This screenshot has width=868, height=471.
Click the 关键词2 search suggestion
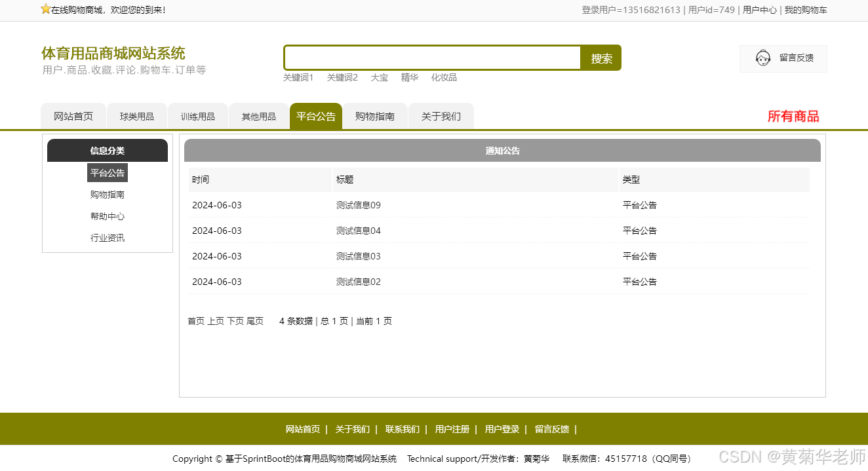point(342,77)
